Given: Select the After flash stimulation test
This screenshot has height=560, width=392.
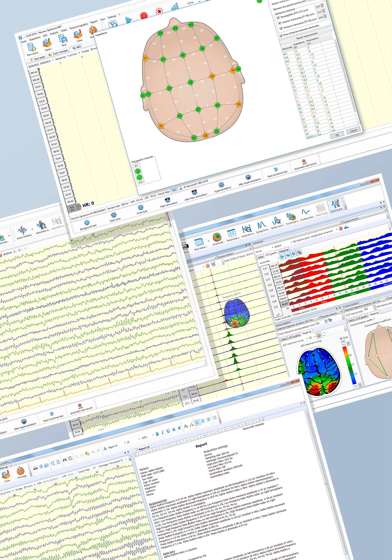Looking at the screenshot, I should [195, 195].
